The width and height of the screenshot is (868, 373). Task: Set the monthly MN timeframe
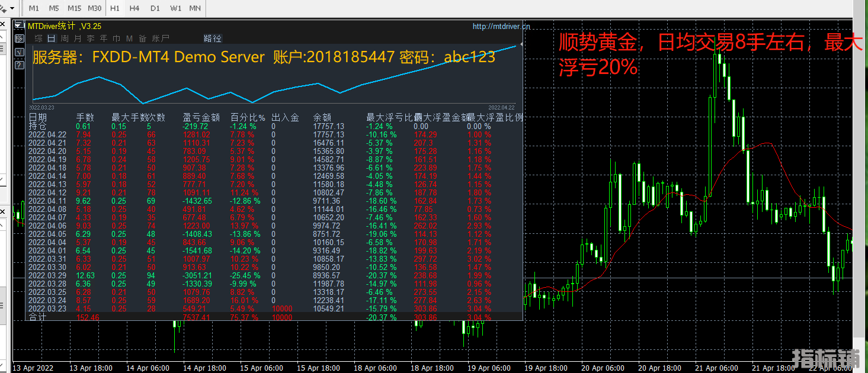pyautogui.click(x=194, y=8)
